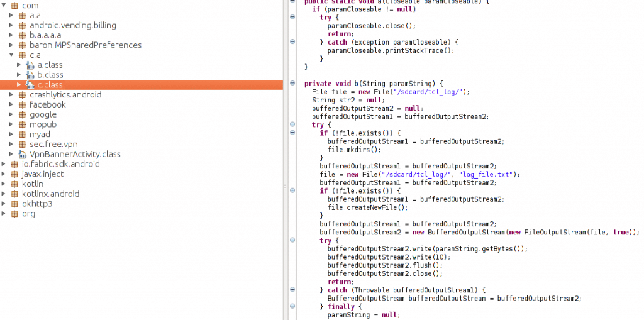Click kotlinx.android package icon
The width and height of the screenshot is (644, 320).
pyautogui.click(x=14, y=194)
